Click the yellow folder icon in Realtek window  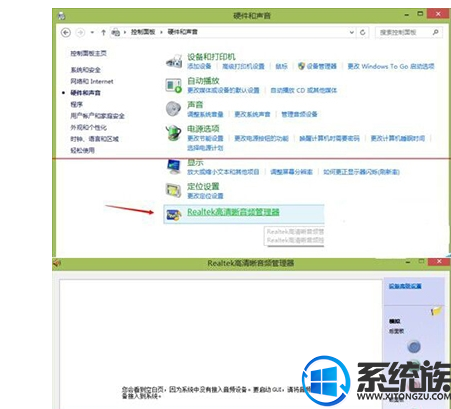[x=436, y=311]
